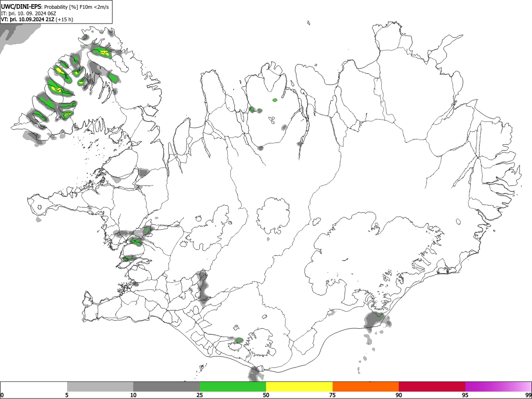This screenshot has height=399, width=532.
Task: Click the 'IT: þri. 10. 09. 2024 06Z' line
Action: tap(29, 13)
